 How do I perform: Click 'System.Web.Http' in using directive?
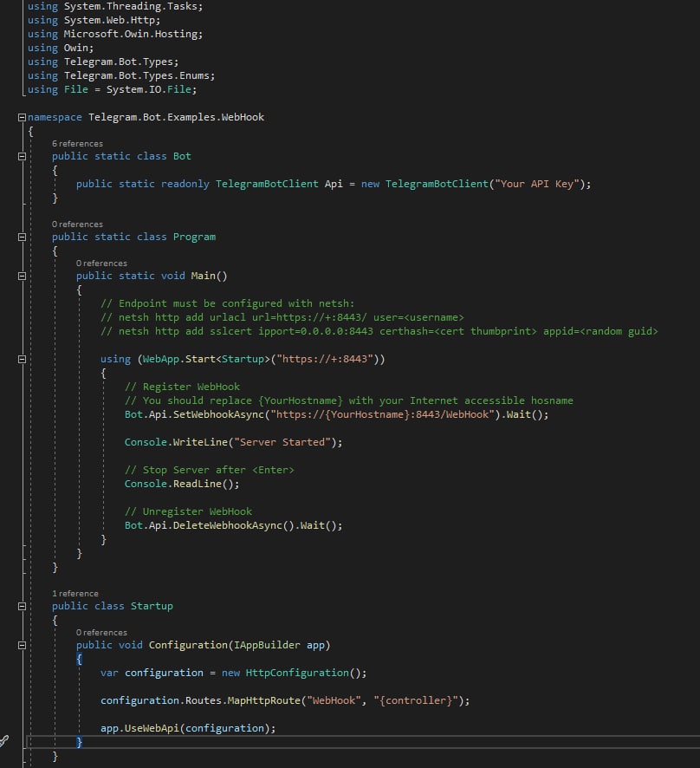tap(109, 20)
